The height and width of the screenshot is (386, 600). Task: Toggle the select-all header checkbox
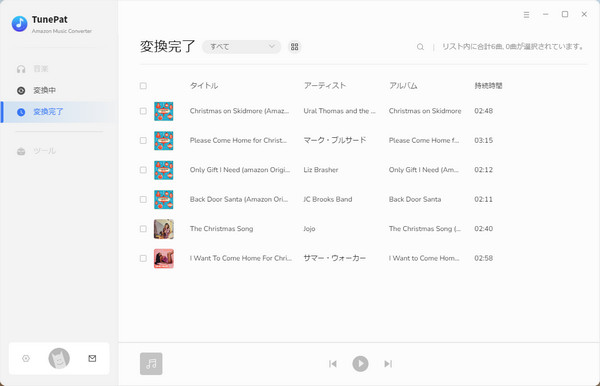point(143,86)
